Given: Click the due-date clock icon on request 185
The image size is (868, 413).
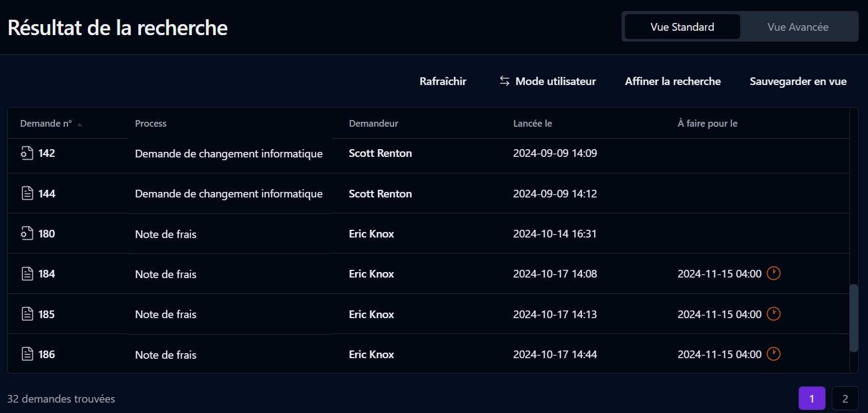Looking at the screenshot, I should tap(773, 314).
